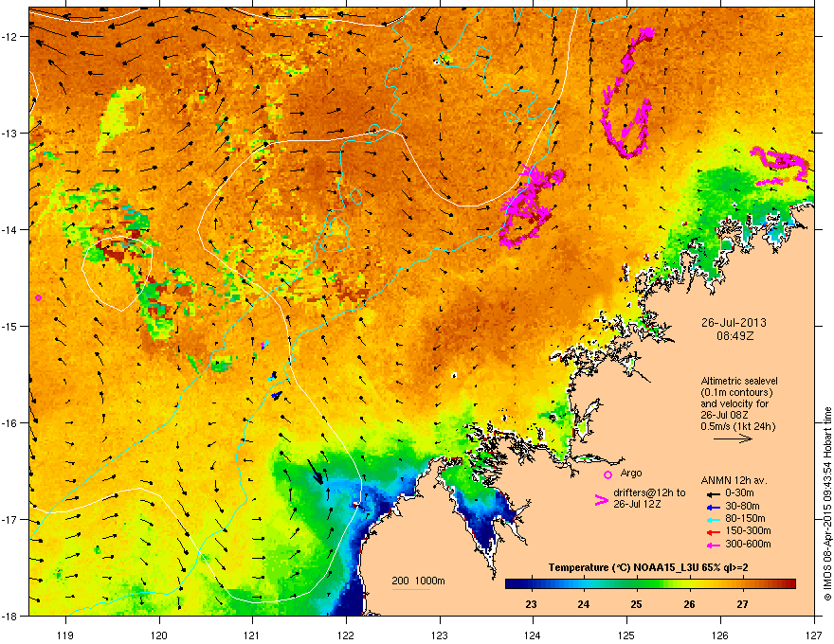Viewport: 834px width, 644px height.
Task: Click the drifters@12h to label
Action: point(649,493)
